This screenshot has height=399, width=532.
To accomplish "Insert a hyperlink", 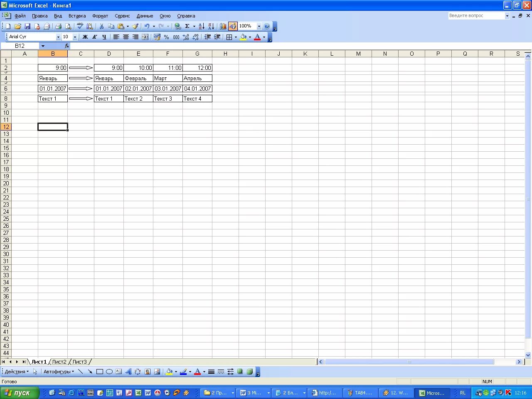I will coord(178,26).
